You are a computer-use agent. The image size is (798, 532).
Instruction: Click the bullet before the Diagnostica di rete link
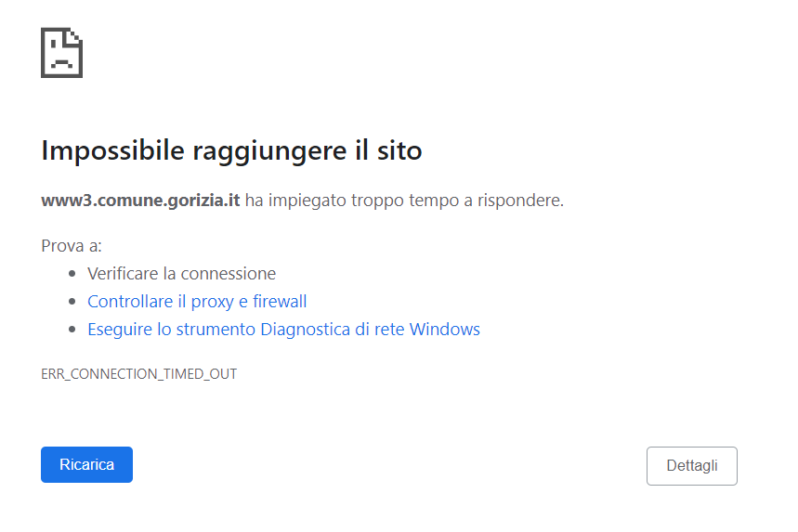[x=73, y=331]
